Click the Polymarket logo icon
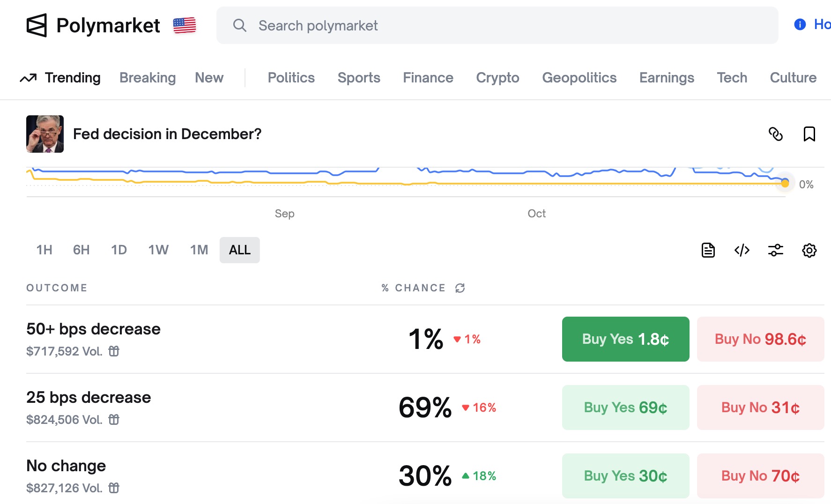 (37, 25)
